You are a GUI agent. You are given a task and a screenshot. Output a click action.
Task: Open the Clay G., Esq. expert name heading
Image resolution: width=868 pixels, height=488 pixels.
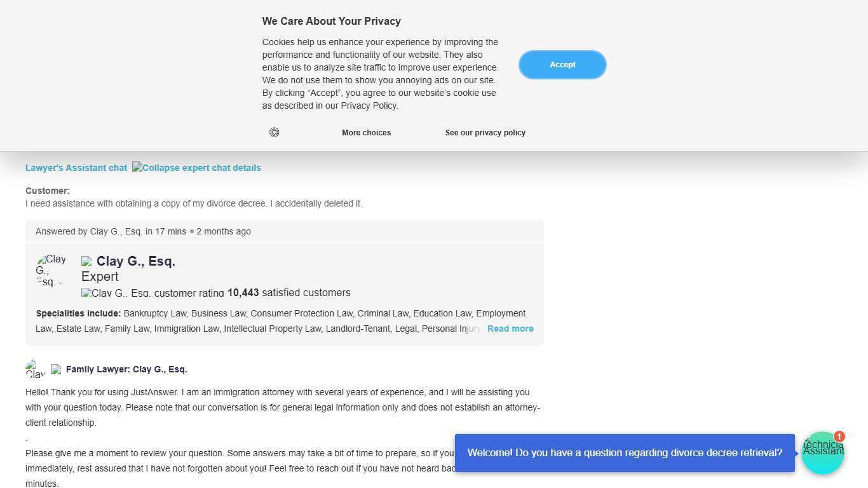point(136,261)
